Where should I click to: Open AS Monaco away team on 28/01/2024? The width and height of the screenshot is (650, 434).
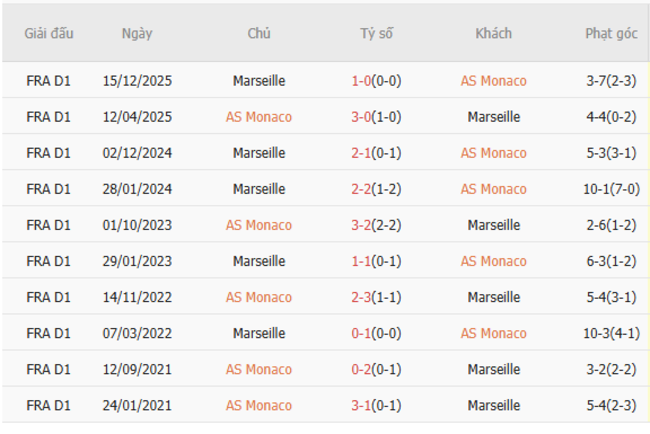(493, 189)
